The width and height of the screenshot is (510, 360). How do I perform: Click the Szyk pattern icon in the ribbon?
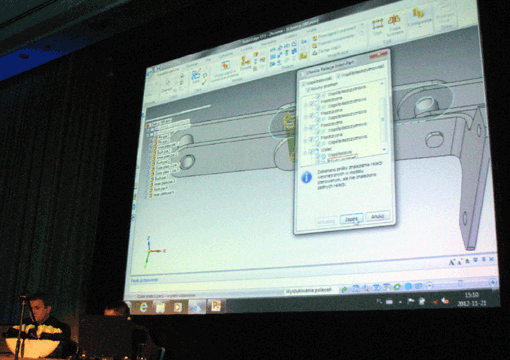point(378,24)
